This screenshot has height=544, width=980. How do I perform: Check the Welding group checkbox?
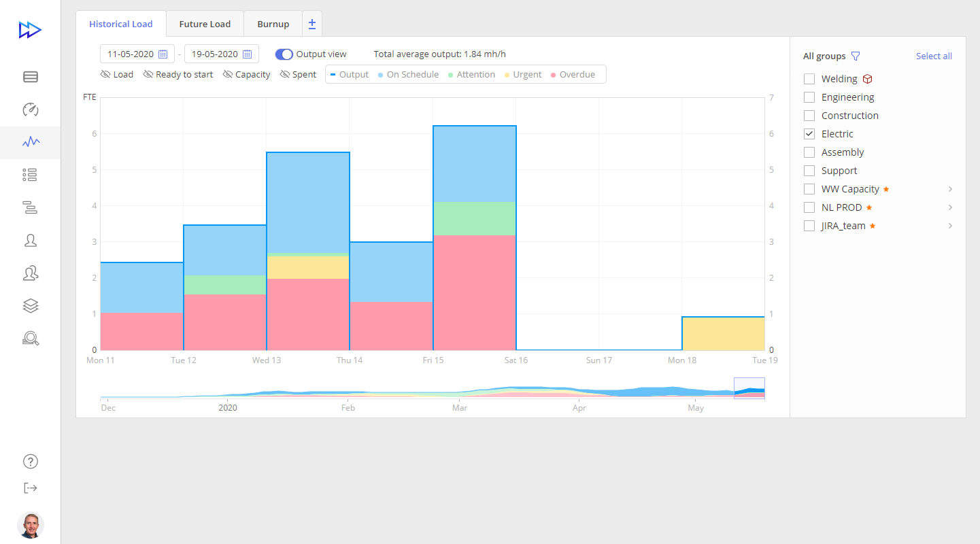[809, 79]
